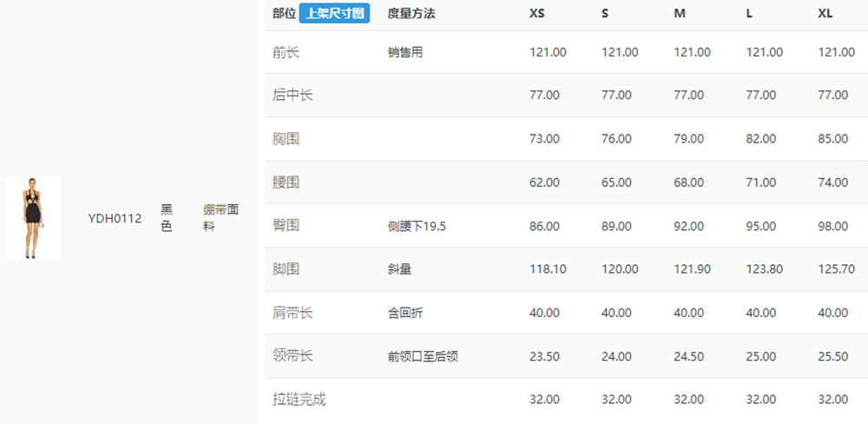The height and width of the screenshot is (424, 868).
Task: Click the 绷带面料 fabric label
Action: 220,218
